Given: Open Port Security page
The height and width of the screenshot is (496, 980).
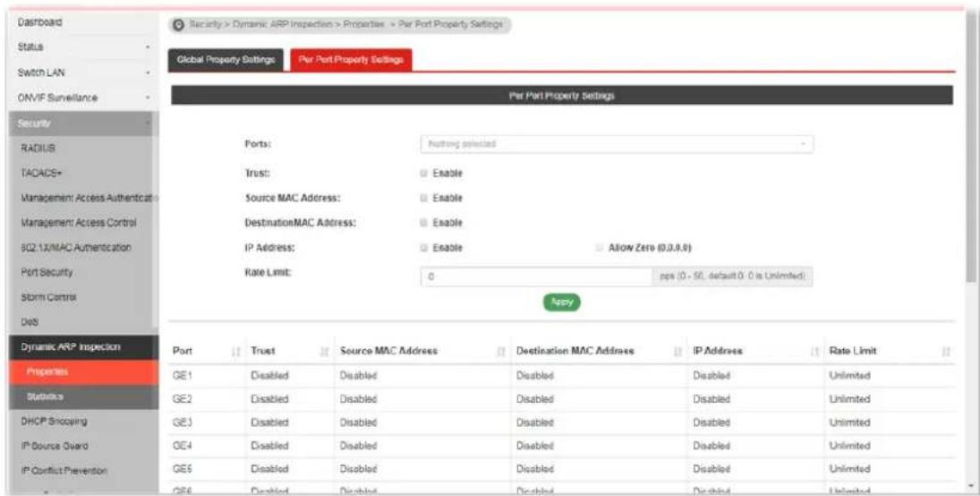Looking at the screenshot, I should point(47,273).
